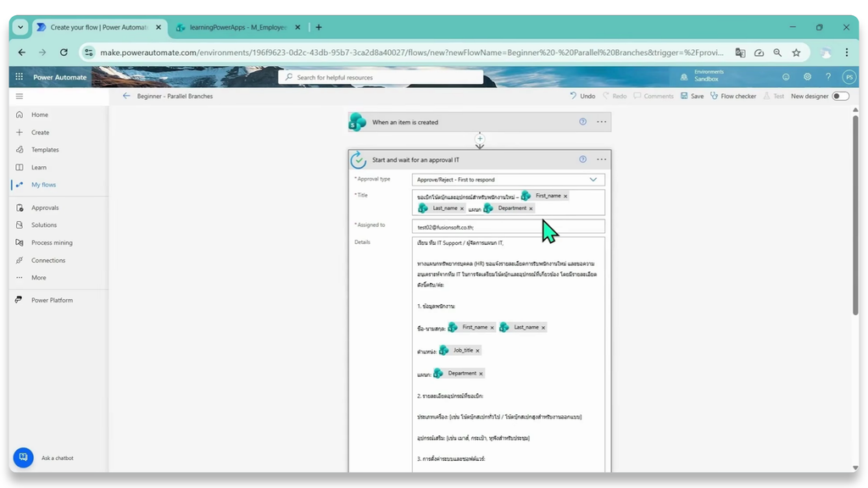868x488 pixels.
Task: Open Power Platform link in sidebar
Action: point(52,301)
